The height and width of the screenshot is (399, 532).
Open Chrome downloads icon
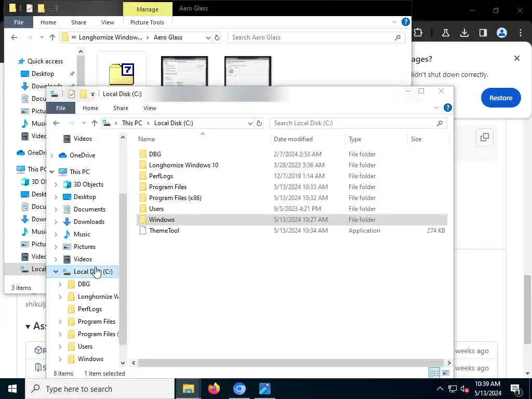pos(464,33)
